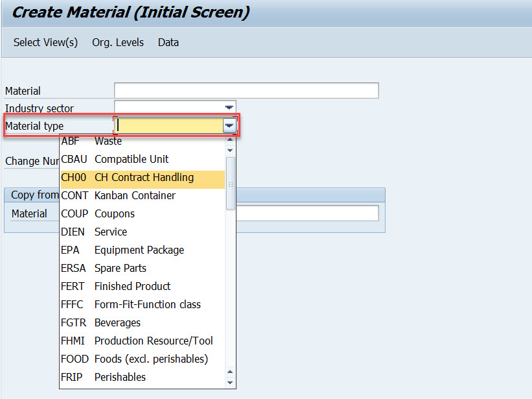Click the Select View(s) button
This screenshot has height=399, width=532.
45,42
